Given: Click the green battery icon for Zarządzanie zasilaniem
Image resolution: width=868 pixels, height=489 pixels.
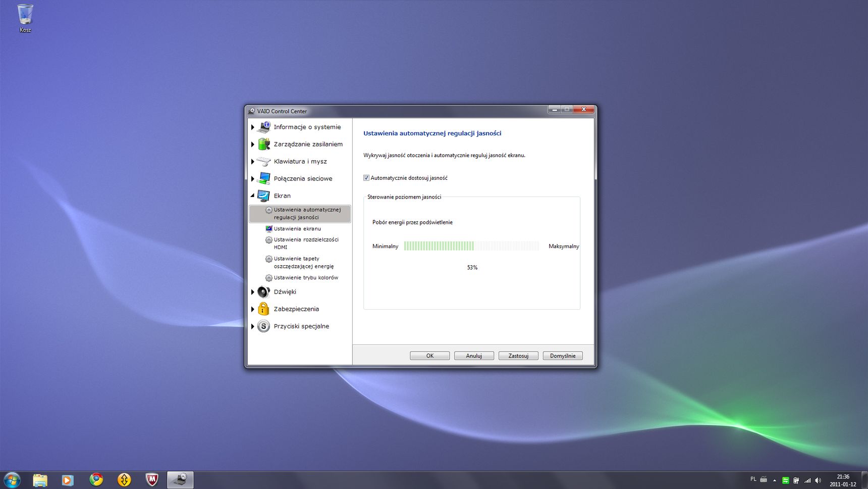Looking at the screenshot, I should (263, 144).
